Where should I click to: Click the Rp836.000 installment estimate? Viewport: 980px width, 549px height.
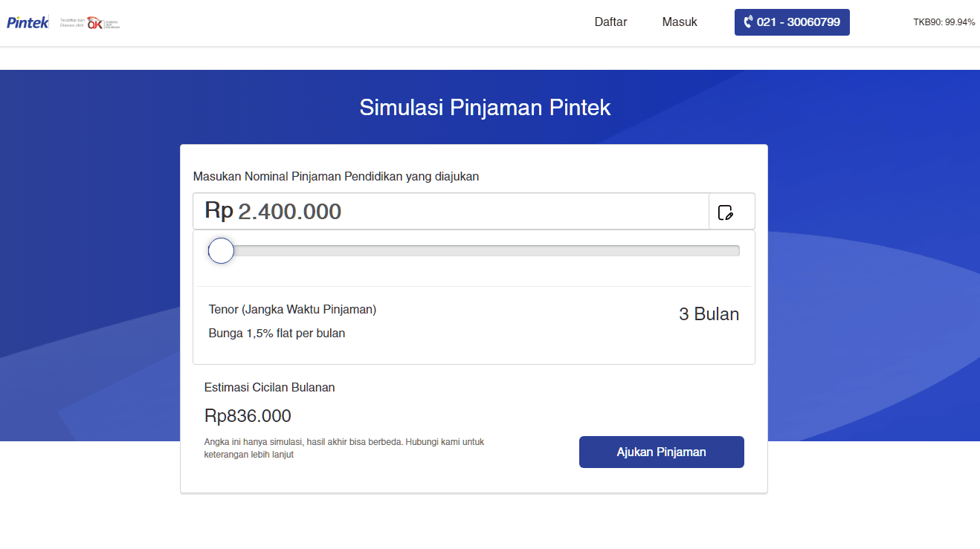click(x=248, y=416)
